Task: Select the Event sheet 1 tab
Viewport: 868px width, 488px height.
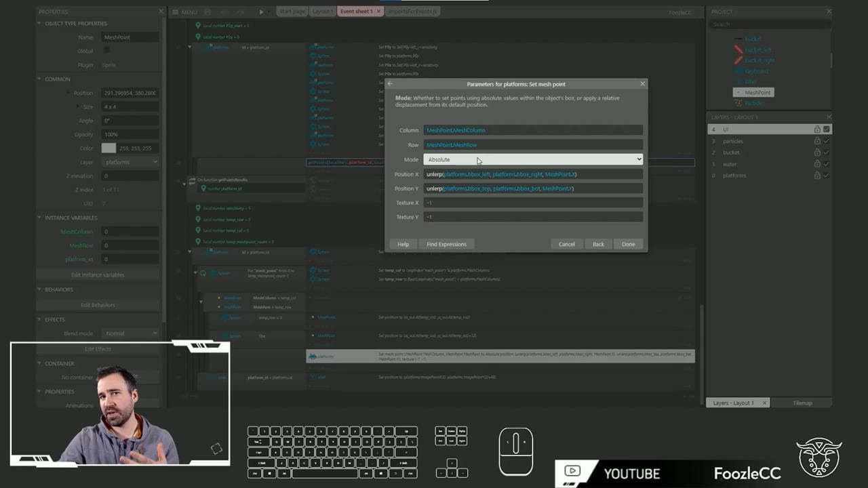Action: (356, 12)
